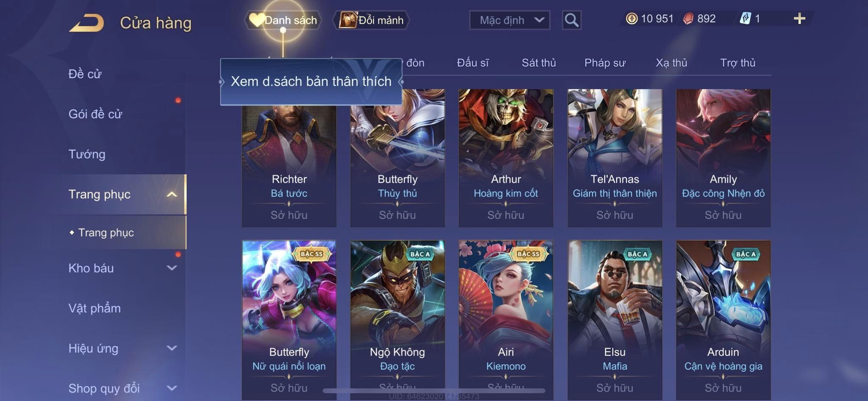Tap the back arrow beside Cửa hàng

tap(87, 22)
